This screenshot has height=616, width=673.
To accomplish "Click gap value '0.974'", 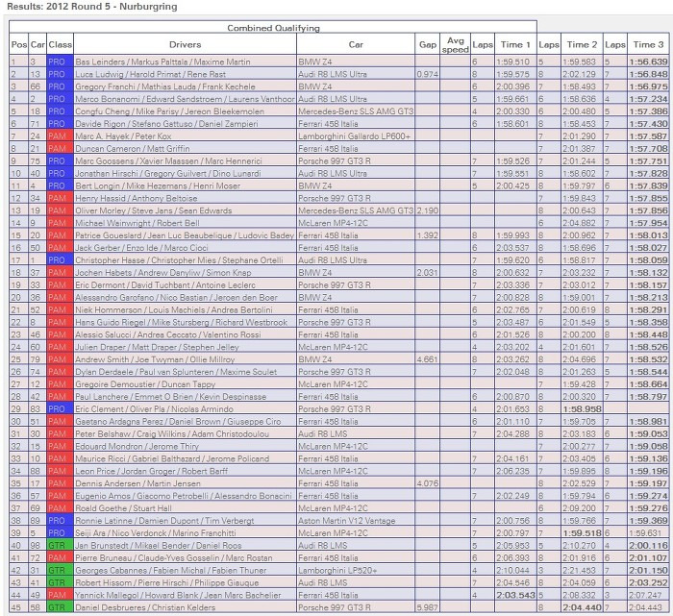I will click(x=427, y=74).
